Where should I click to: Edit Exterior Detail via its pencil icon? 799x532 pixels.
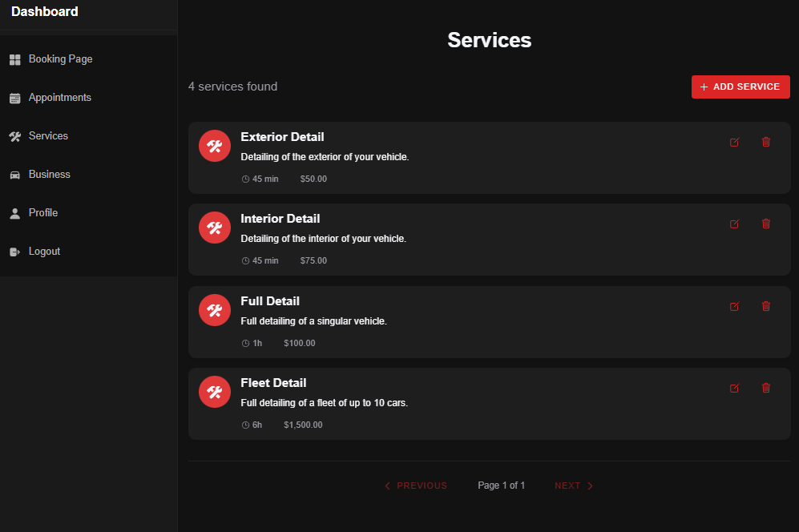pos(734,142)
